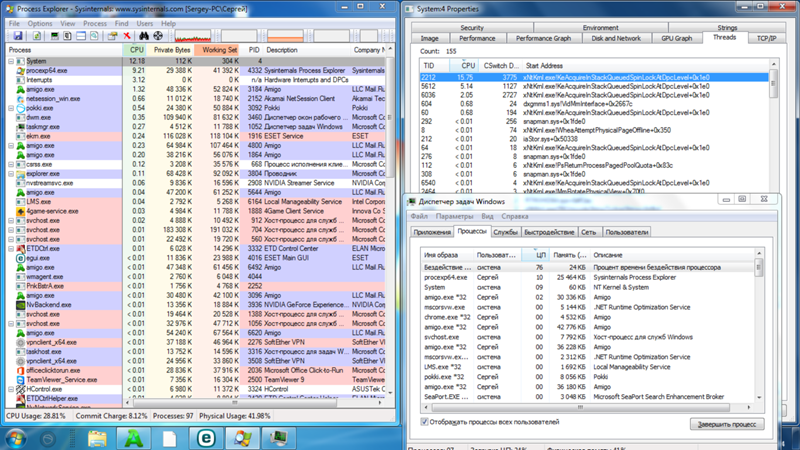
Task: Collapse svchost.exe node with PID 1056
Action: pyautogui.click(x=11, y=323)
